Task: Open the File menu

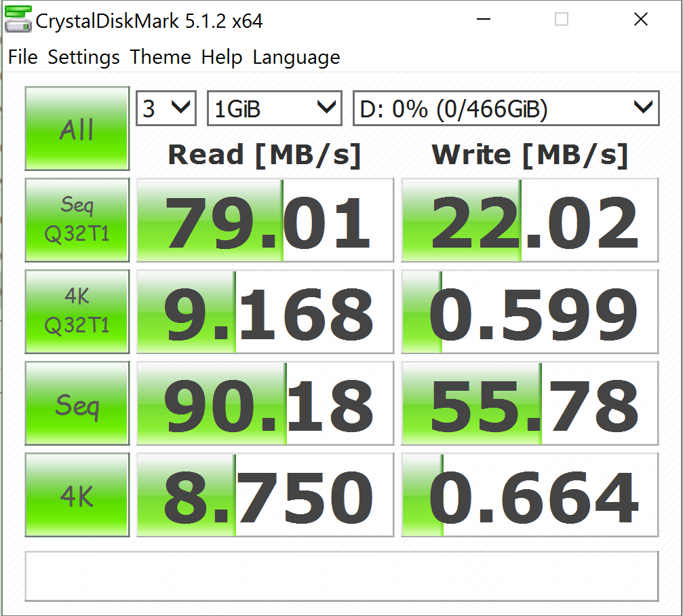Action: 22,58
